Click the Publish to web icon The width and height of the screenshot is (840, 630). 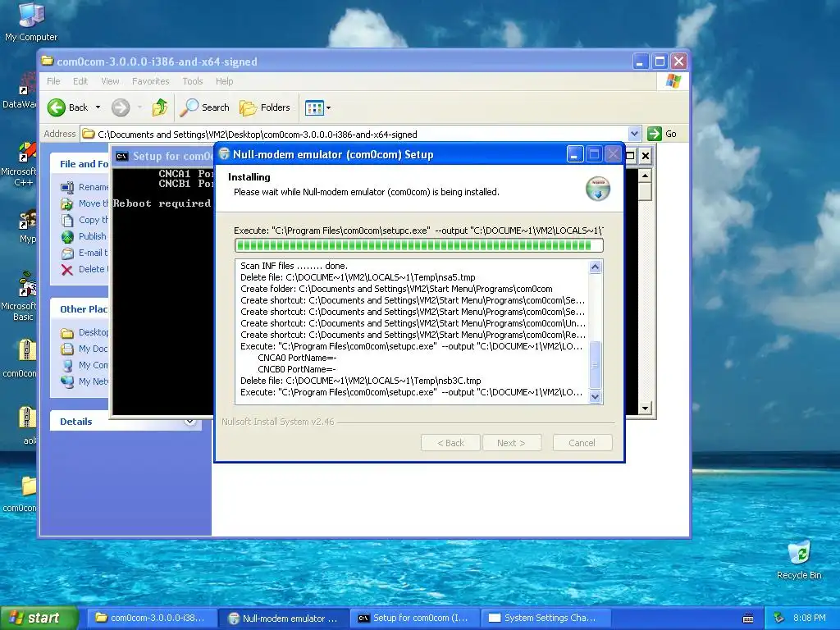click(x=67, y=236)
